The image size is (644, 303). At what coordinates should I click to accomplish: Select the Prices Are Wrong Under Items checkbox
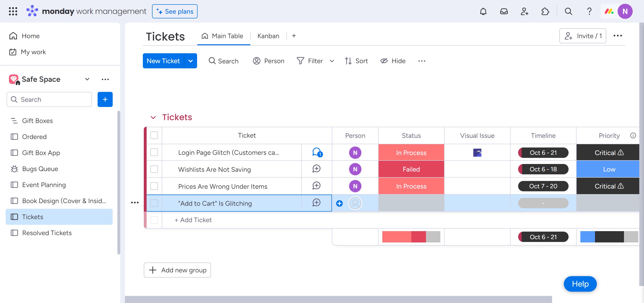[x=154, y=186]
